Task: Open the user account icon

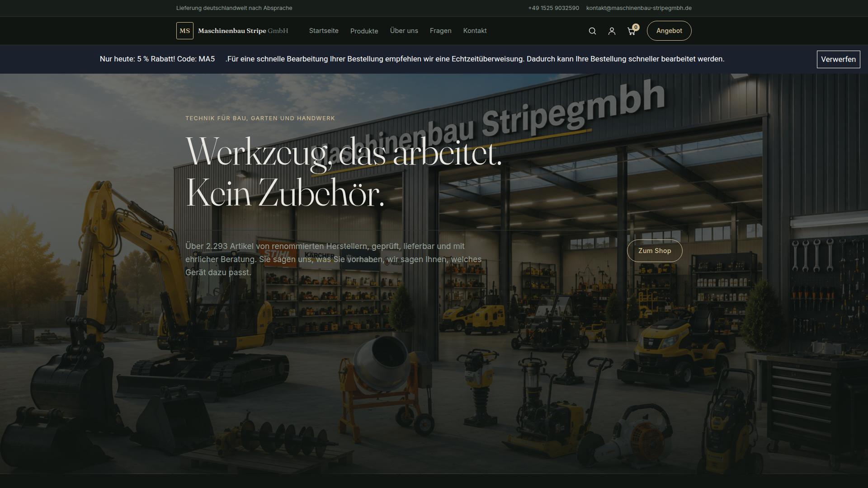Action: (612, 31)
